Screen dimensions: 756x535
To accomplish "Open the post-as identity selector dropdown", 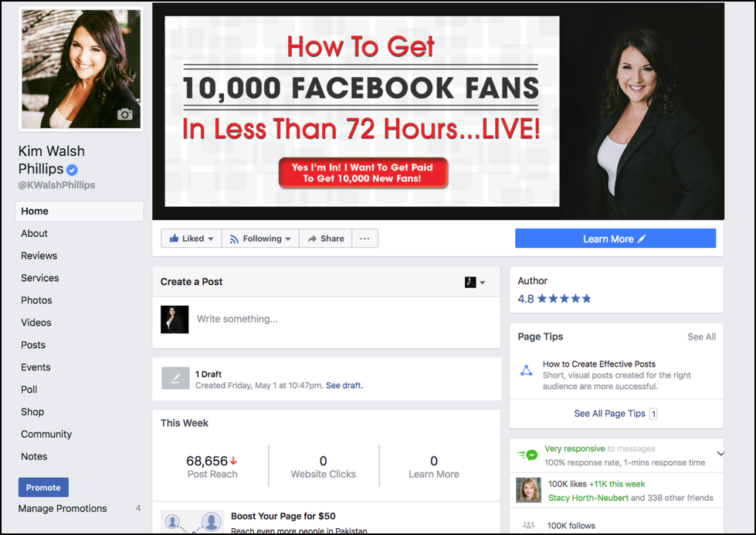I will pyautogui.click(x=475, y=283).
